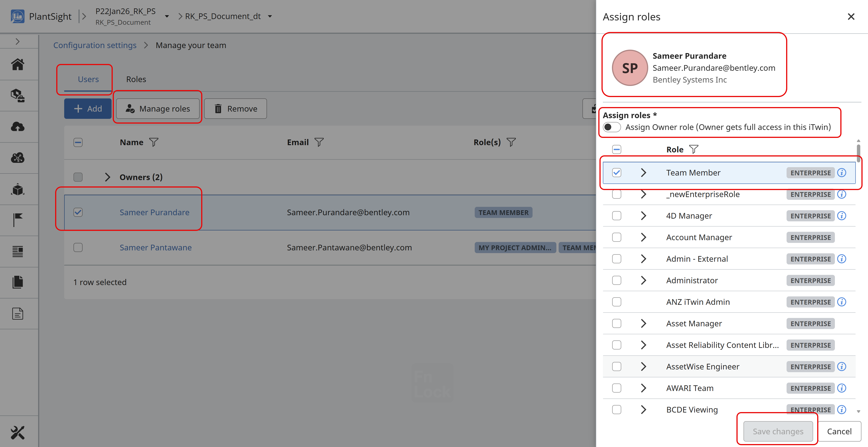Switch to the Roles tab

(x=136, y=79)
